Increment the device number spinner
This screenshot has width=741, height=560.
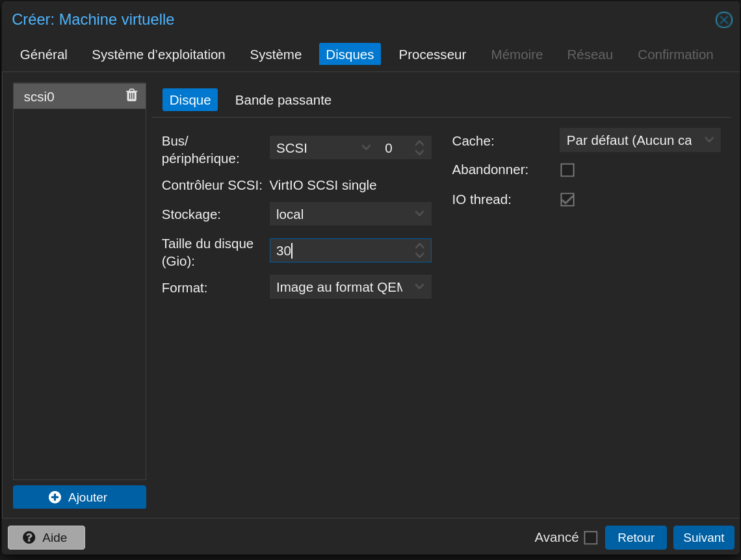[419, 144]
